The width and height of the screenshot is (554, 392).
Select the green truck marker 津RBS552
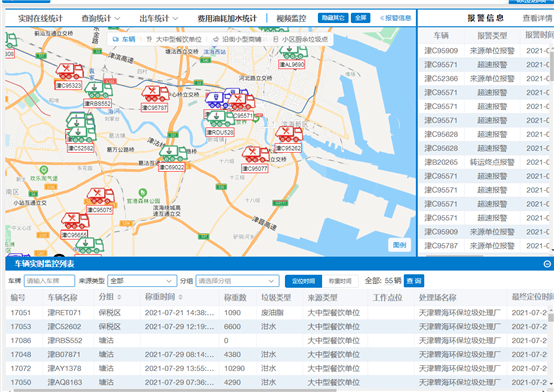click(x=98, y=90)
